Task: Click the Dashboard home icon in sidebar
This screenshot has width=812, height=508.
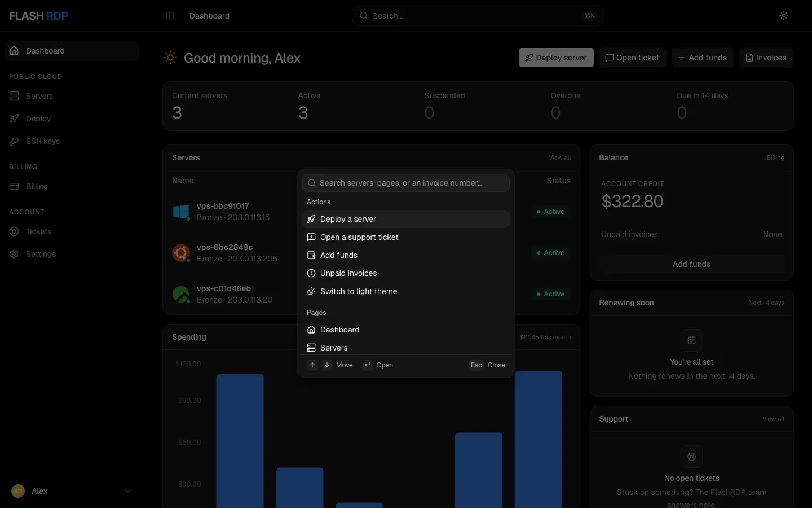Action: point(14,51)
